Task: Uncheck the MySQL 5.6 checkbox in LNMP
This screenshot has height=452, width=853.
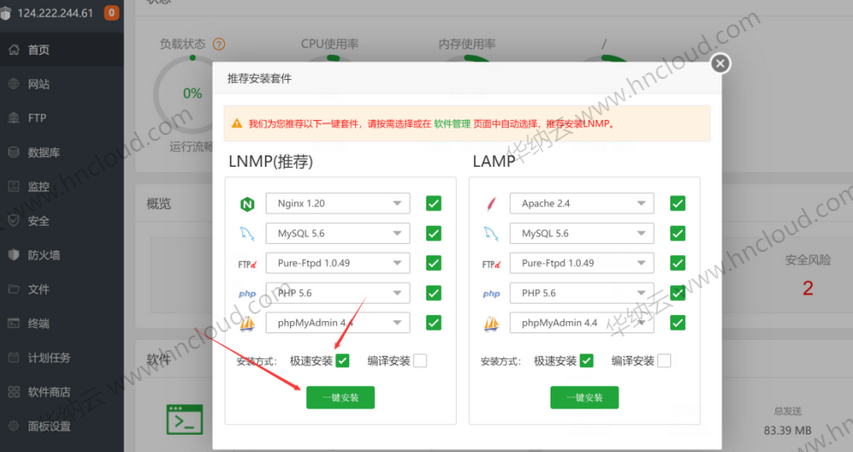Action: 434,233
